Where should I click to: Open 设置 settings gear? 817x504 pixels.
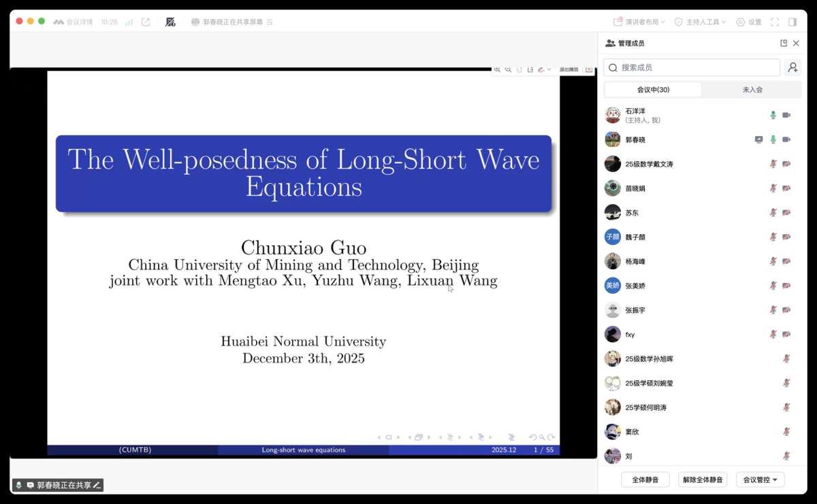coord(748,22)
